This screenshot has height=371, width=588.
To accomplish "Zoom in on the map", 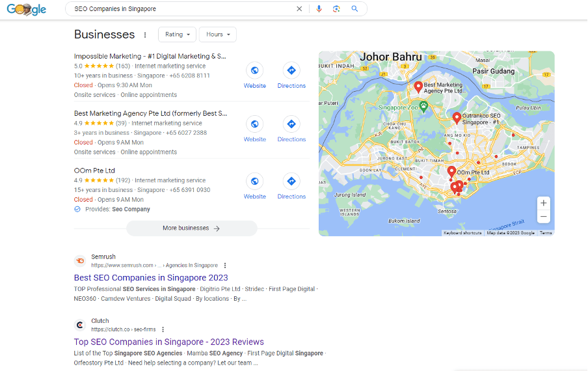I will [544, 202].
